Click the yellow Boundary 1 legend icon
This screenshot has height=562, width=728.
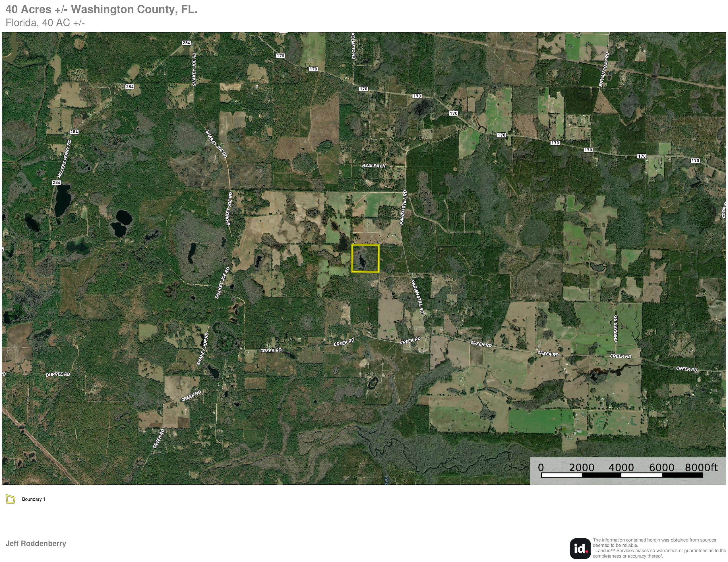[11, 499]
